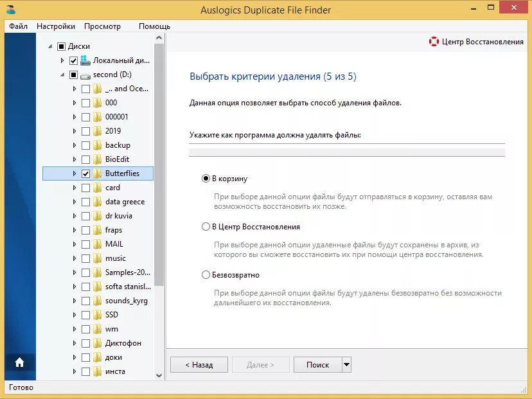Click the folder tree scroll down arrow
The image size is (532, 399).
(x=159, y=376)
